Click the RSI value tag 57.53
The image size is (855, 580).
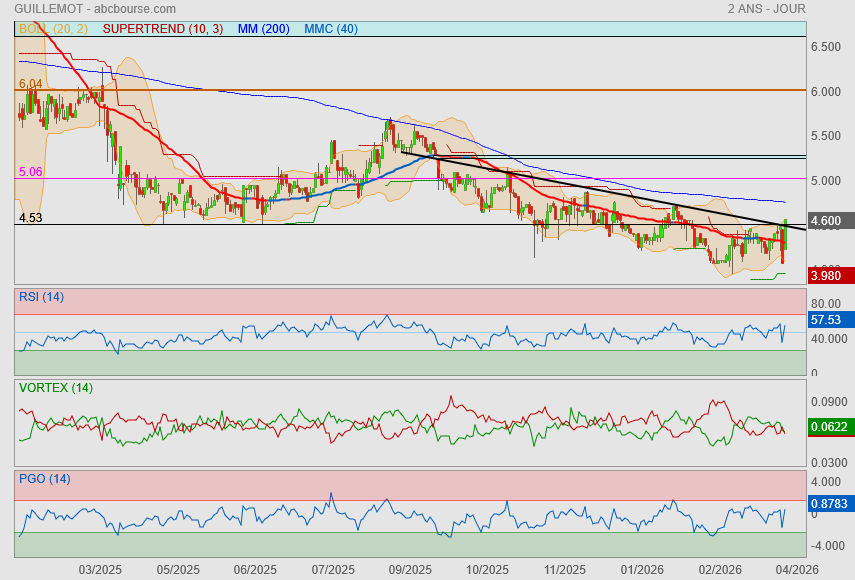pyautogui.click(x=830, y=321)
